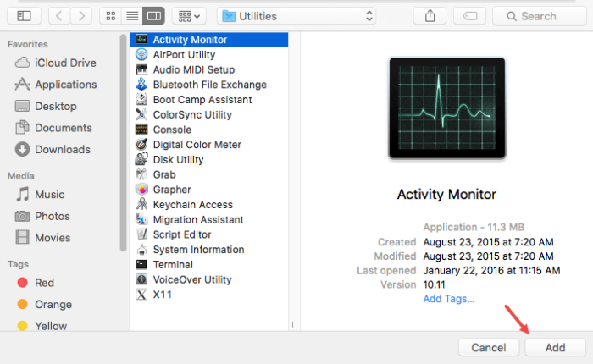Open Music in Media sidebar
The width and height of the screenshot is (593, 364).
(40, 195)
